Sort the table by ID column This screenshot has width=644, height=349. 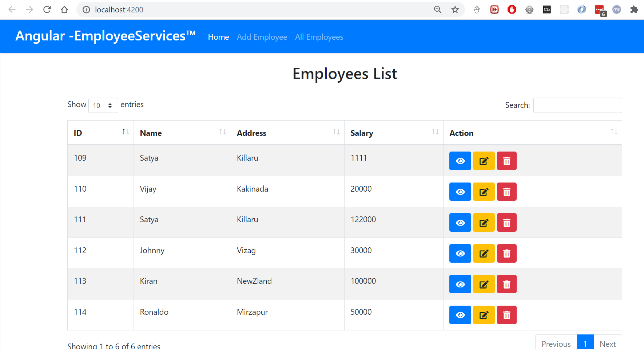coord(100,133)
